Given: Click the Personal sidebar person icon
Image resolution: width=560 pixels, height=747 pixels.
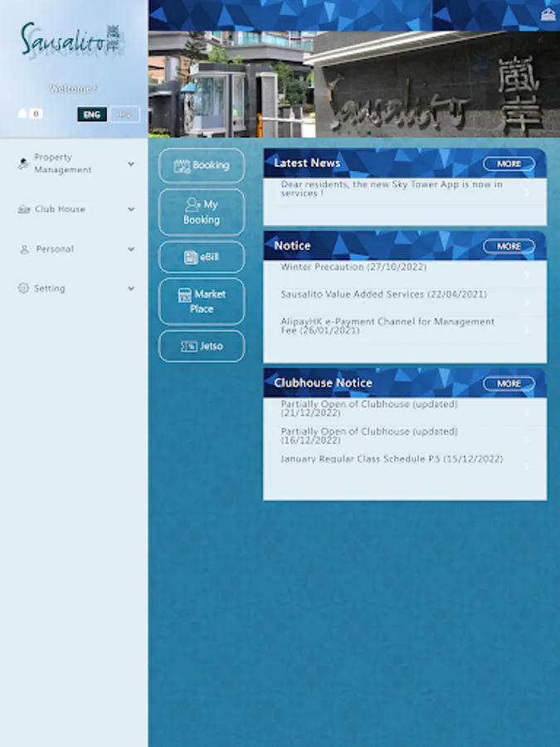Looking at the screenshot, I should click(x=24, y=249).
